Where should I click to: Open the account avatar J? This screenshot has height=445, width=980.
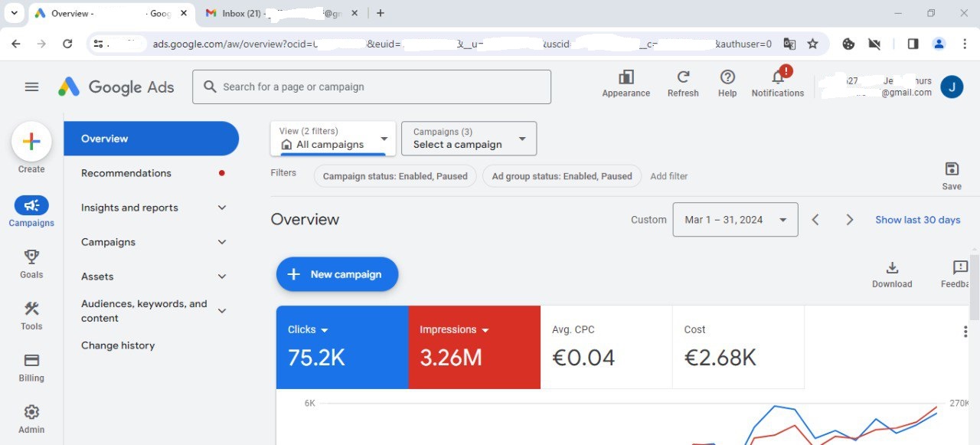tap(952, 87)
